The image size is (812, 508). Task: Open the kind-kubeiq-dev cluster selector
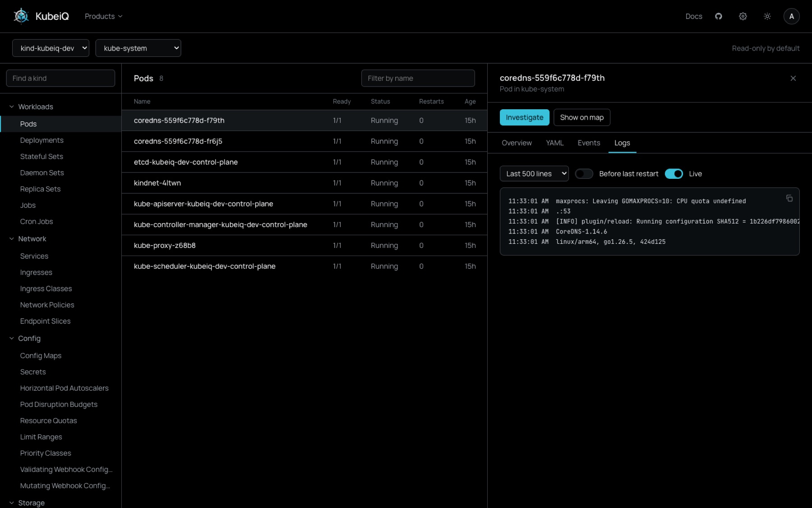(51, 48)
